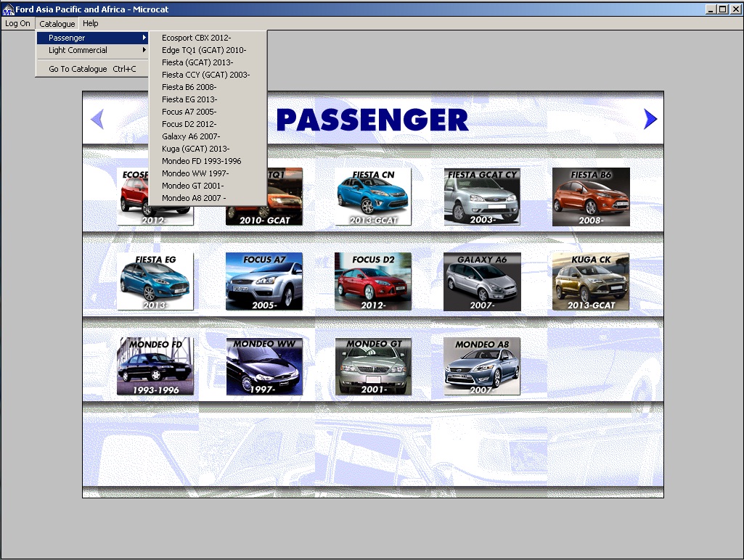
Task: Pick Fiesta (GCAT) 2013- menu item
Action: (x=208, y=62)
